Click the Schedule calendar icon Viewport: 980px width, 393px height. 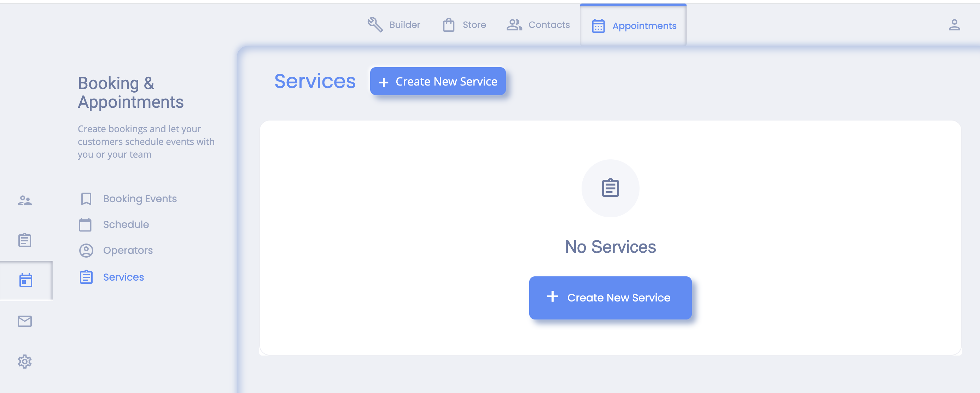[85, 224]
